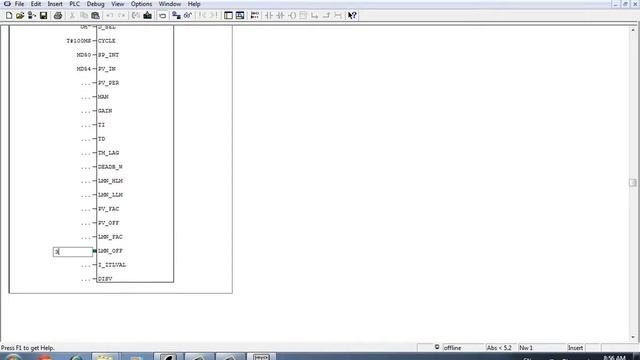Click the Copy toolbar icon
Viewport: 640px width, 360px height.
click(x=84, y=16)
